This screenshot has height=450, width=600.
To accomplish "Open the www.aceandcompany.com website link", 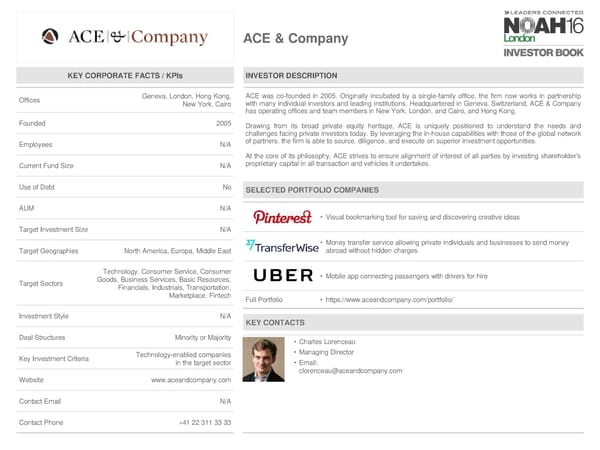I will pyautogui.click(x=191, y=380).
